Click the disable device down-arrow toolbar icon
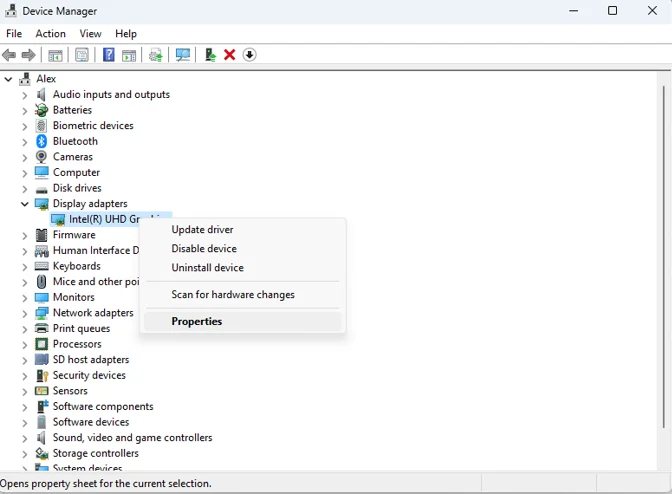 (x=249, y=55)
